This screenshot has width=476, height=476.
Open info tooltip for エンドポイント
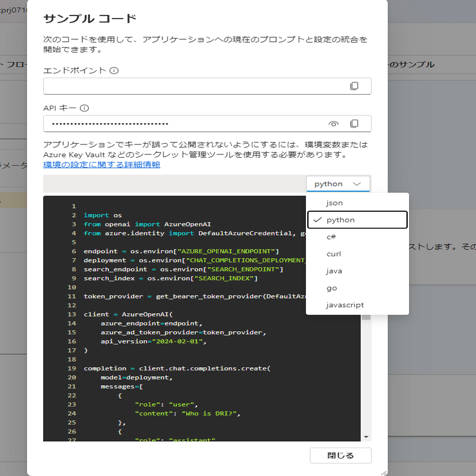114,70
